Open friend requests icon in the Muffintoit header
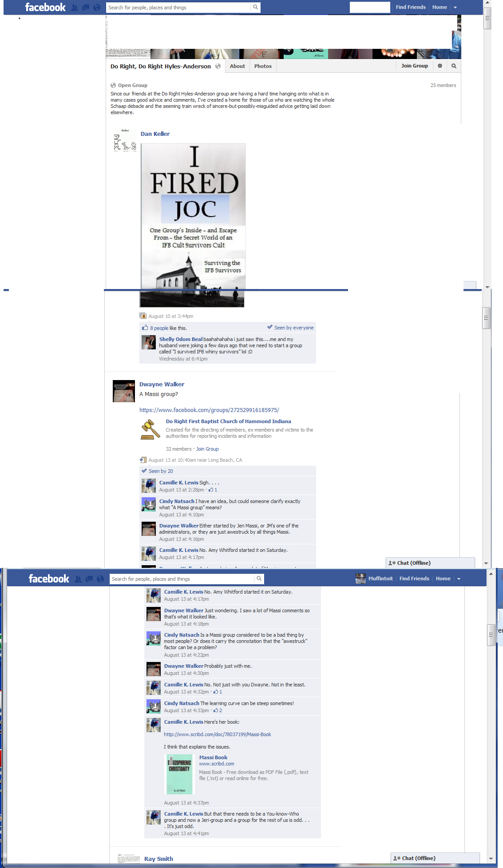The image size is (503, 868). (78, 579)
